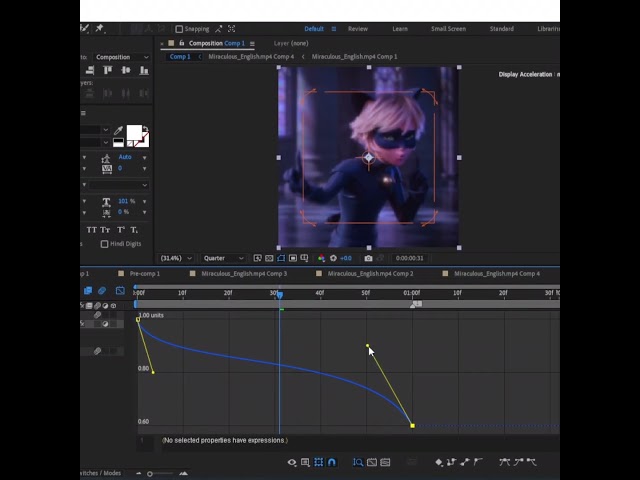Toggle Subscript text style
Viewport: 640px width, 480px height.
coord(134,230)
